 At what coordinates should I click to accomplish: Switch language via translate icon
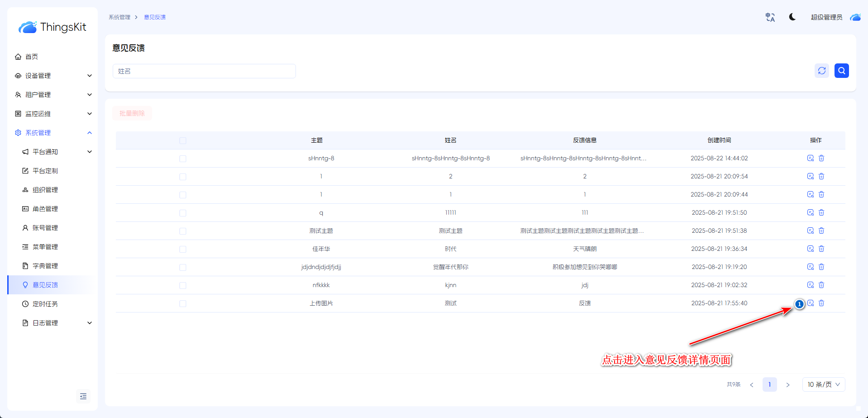[770, 17]
